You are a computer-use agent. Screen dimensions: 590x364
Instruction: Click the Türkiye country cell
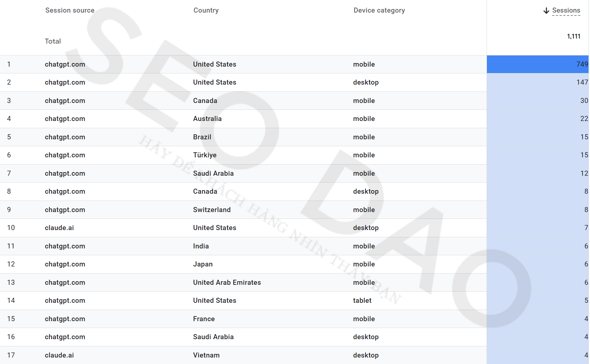(205, 155)
